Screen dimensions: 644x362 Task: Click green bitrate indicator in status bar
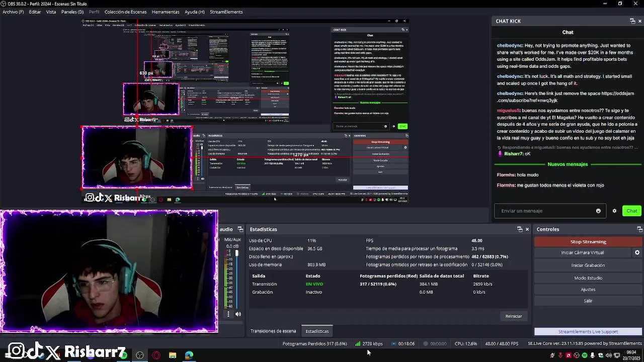[x=358, y=344]
